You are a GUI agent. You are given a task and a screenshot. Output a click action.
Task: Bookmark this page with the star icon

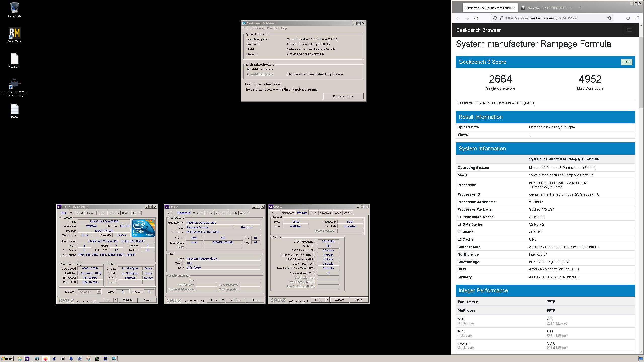click(609, 18)
